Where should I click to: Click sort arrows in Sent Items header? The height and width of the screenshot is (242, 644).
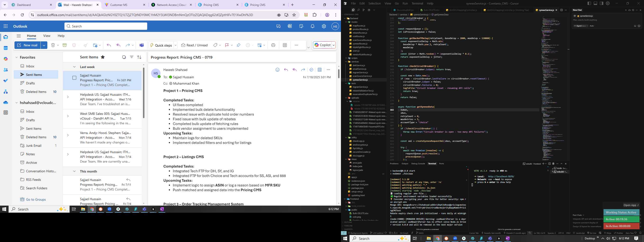click(139, 57)
